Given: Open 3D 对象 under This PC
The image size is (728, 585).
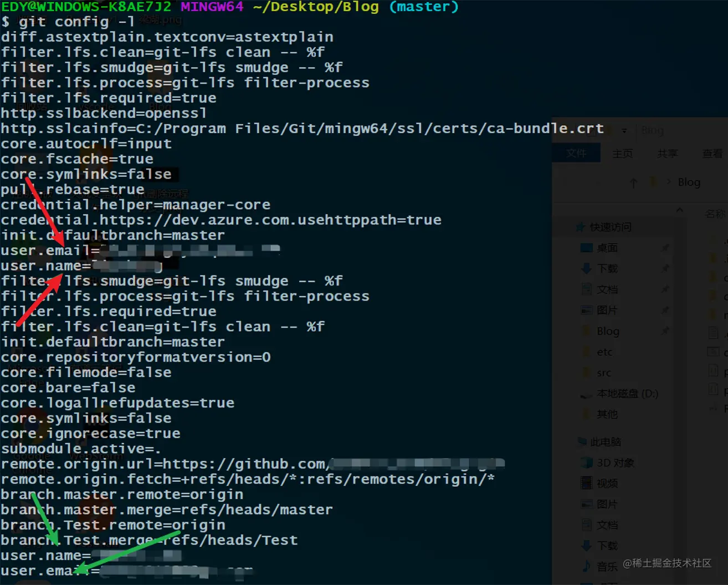Looking at the screenshot, I should click(x=616, y=462).
